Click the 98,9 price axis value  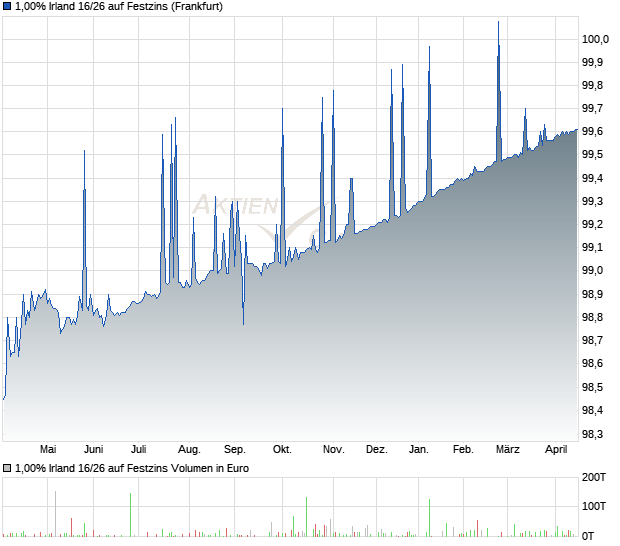[593, 295]
